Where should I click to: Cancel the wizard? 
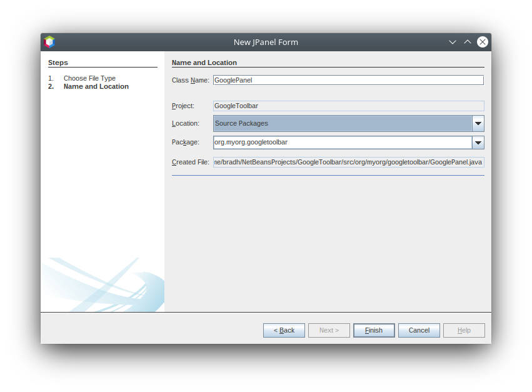tap(419, 330)
